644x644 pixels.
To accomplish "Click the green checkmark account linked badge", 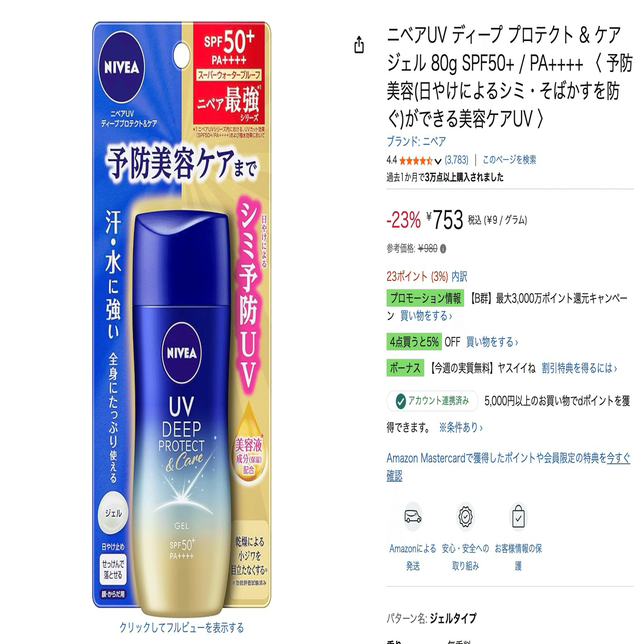I will (x=400, y=401).
